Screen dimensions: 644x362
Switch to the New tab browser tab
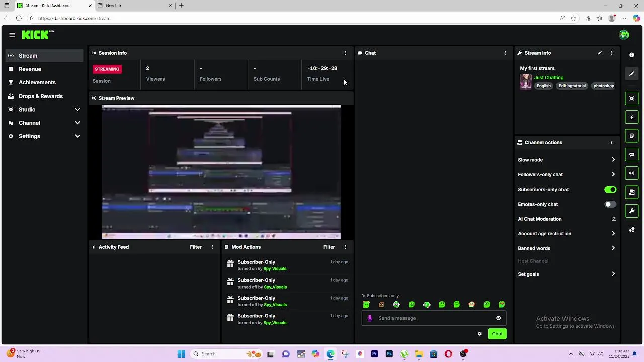click(x=134, y=6)
